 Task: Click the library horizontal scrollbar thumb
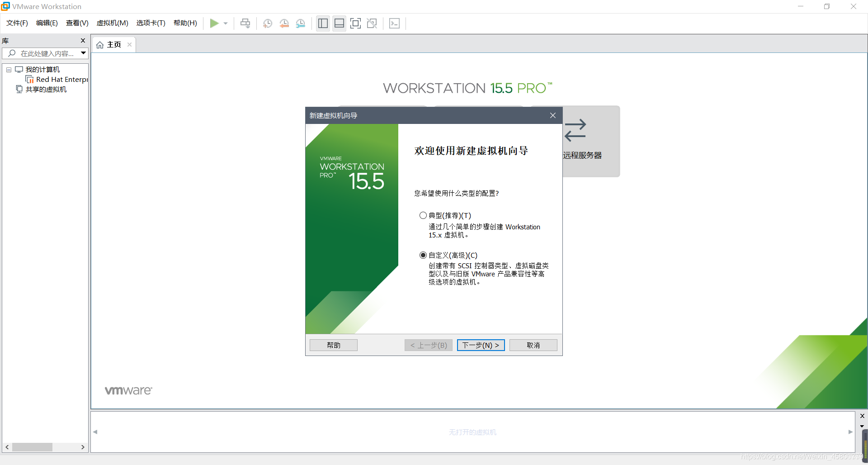point(32,447)
